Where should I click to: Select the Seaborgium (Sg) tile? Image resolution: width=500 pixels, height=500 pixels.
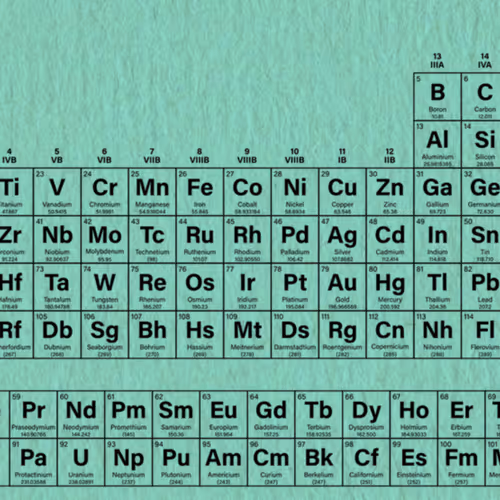click(x=105, y=335)
